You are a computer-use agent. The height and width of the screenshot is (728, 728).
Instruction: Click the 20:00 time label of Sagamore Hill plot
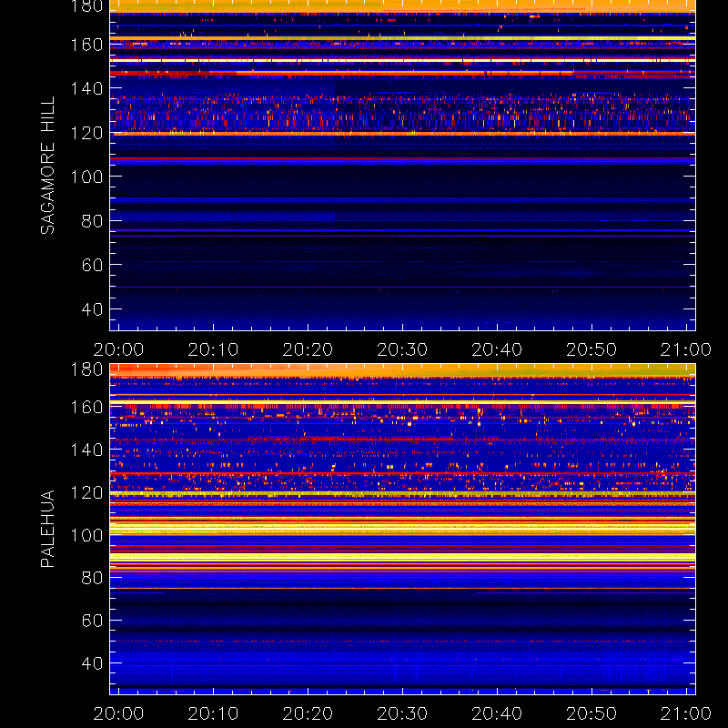click(118, 349)
